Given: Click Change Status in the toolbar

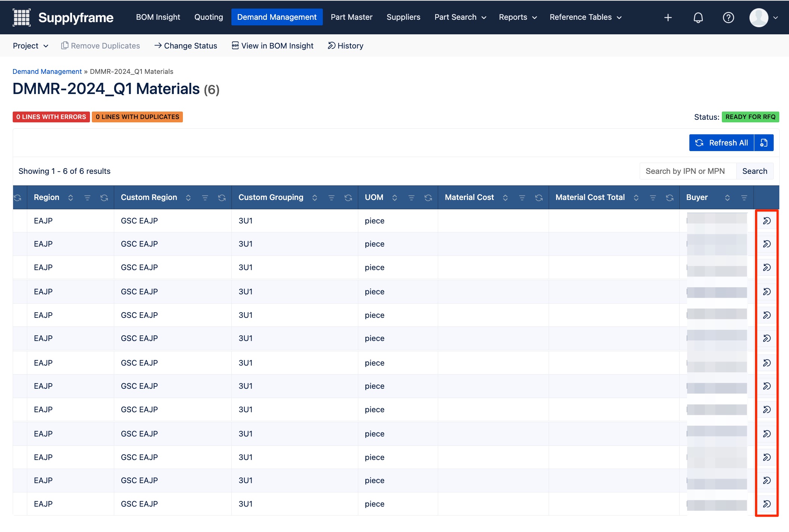Looking at the screenshot, I should [185, 46].
